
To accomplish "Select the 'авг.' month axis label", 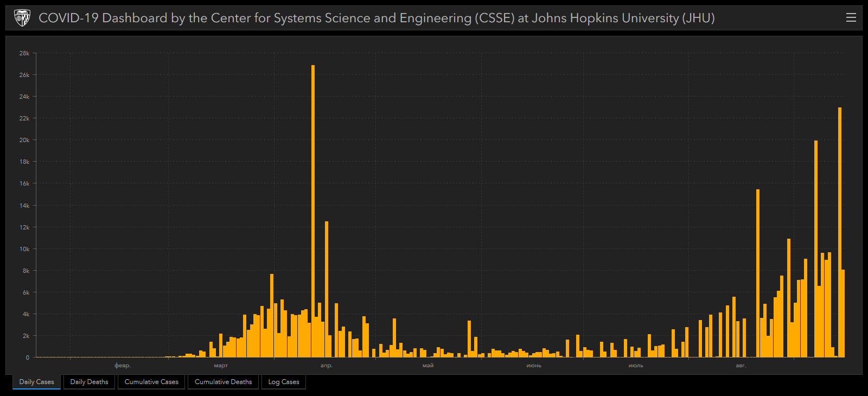I will (741, 366).
